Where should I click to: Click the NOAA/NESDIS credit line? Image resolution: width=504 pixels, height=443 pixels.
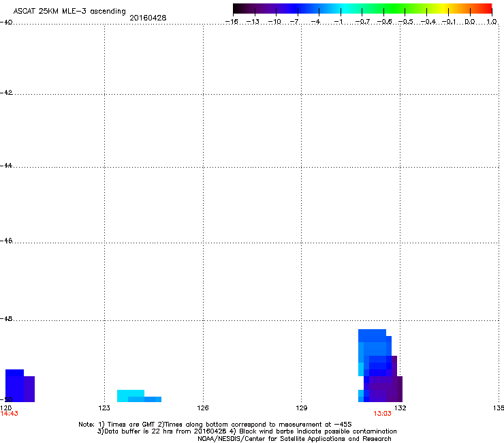(x=294, y=439)
